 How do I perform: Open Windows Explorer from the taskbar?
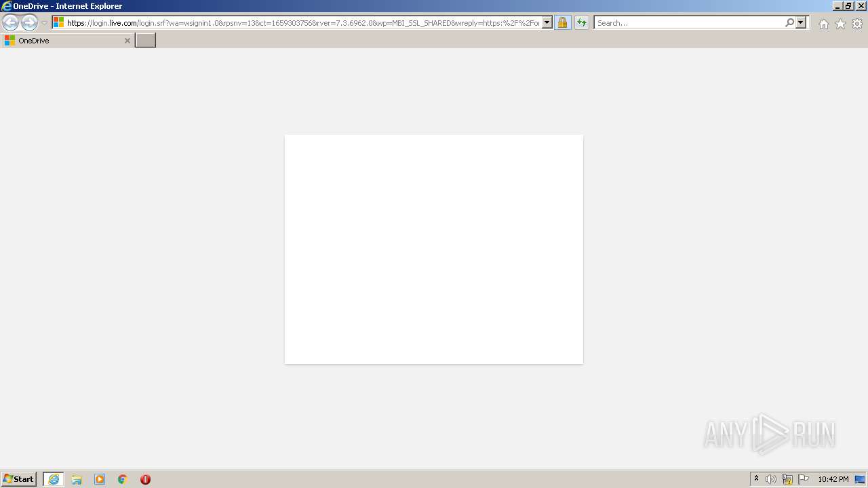[x=77, y=479]
